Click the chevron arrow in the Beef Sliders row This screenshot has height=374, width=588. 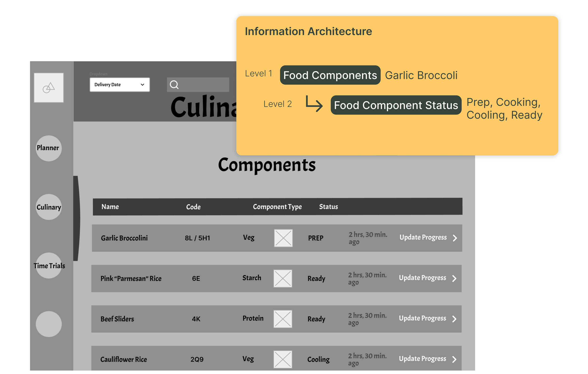point(454,319)
